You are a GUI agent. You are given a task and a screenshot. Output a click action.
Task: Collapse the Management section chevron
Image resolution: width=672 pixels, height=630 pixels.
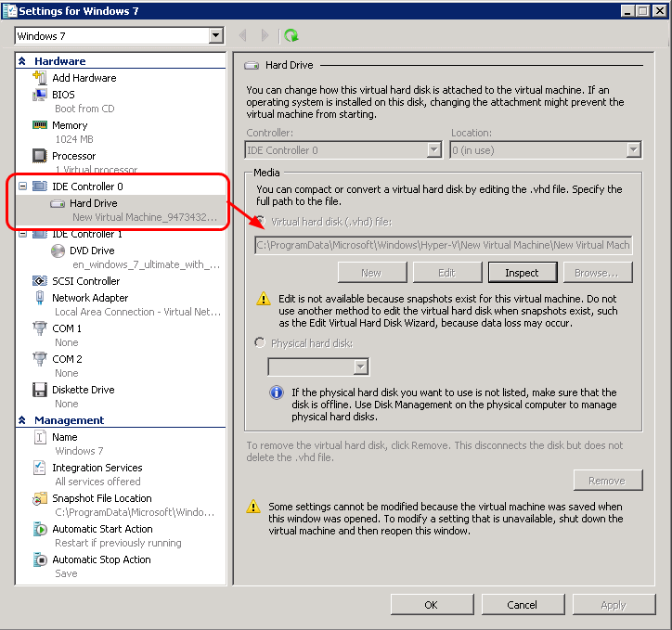pyautogui.click(x=22, y=420)
